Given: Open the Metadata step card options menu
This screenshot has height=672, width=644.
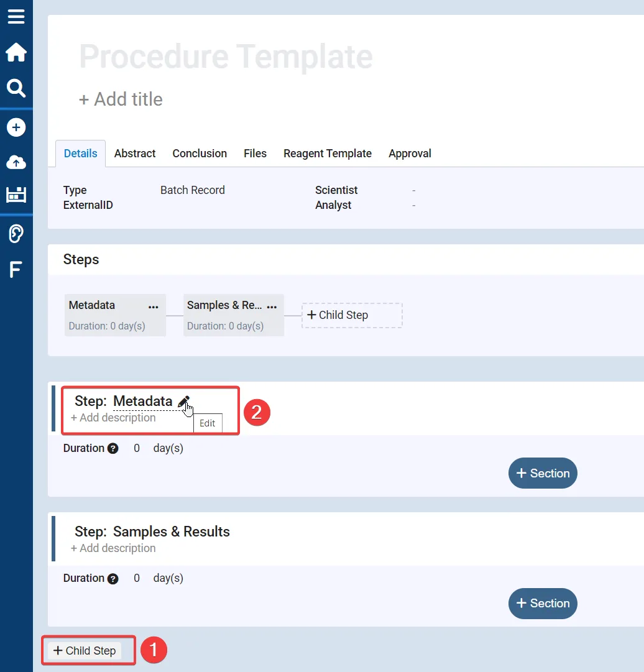Looking at the screenshot, I should point(153,306).
